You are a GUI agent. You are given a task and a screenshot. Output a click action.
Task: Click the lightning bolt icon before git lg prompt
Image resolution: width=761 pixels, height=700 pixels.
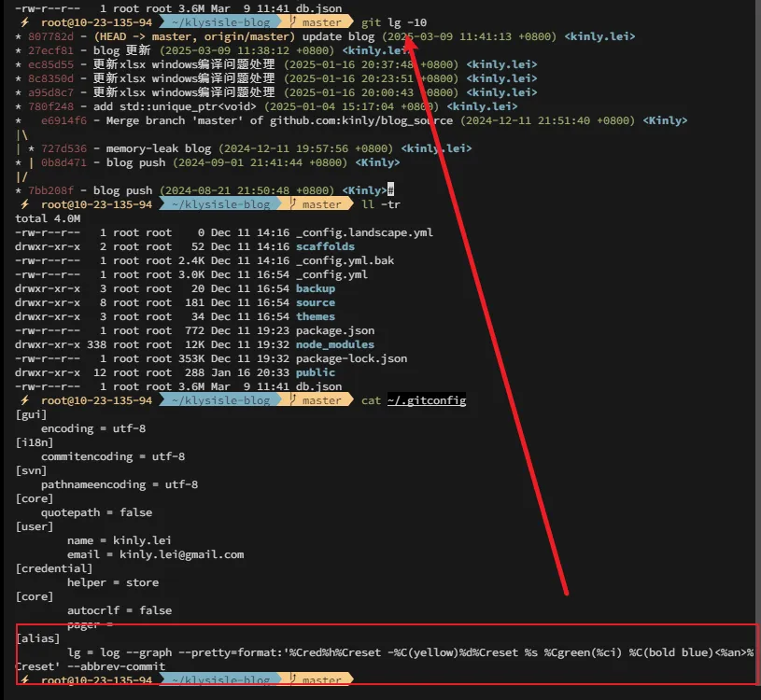(x=25, y=22)
